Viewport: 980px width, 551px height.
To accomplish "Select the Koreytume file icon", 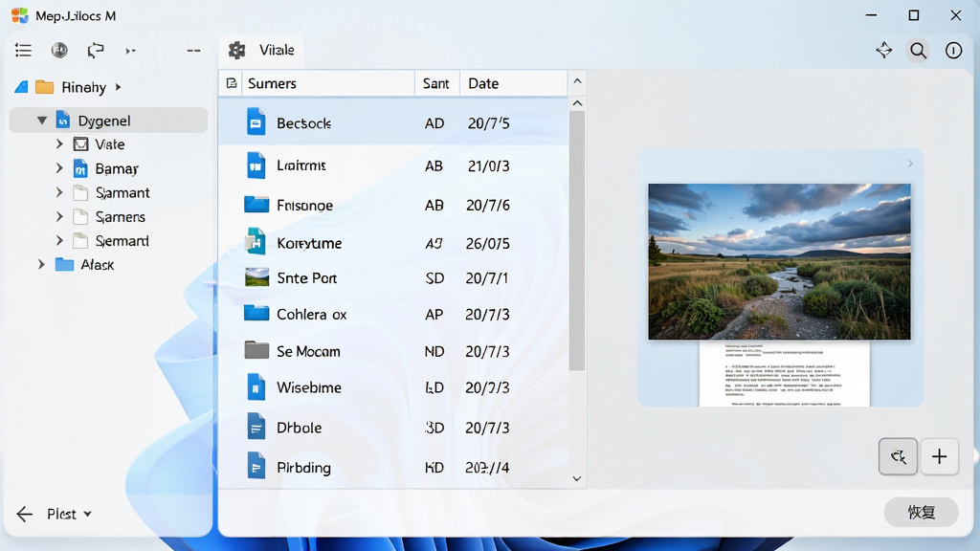I will pos(256,242).
